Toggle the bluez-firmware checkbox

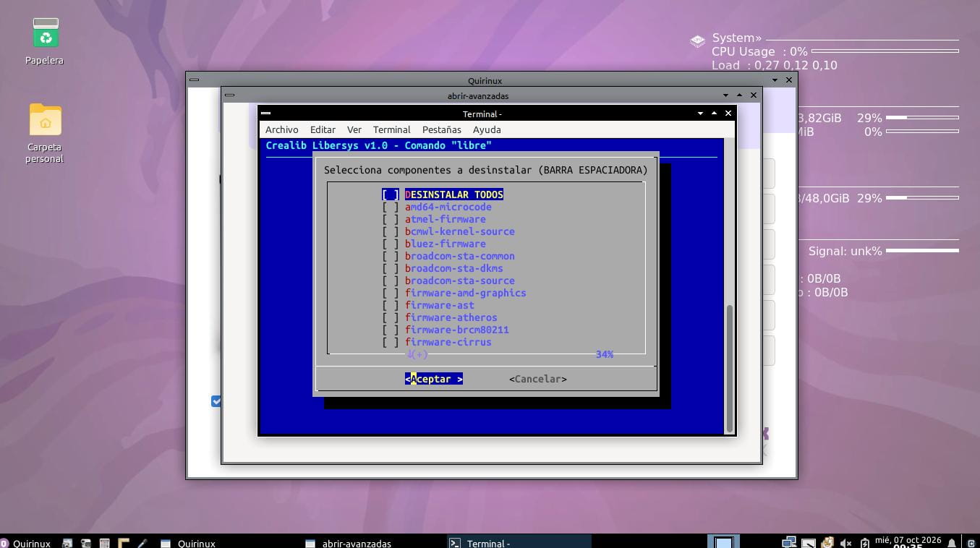tap(391, 244)
